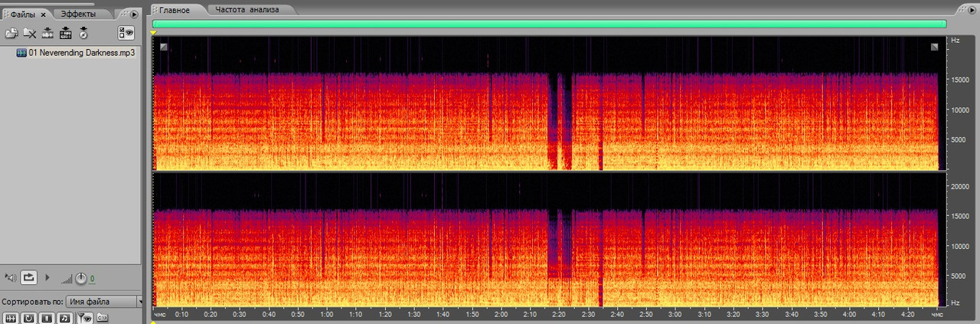Screen dimensions: 980x324
Task: Click the Import File folder icon
Action: tap(11, 33)
